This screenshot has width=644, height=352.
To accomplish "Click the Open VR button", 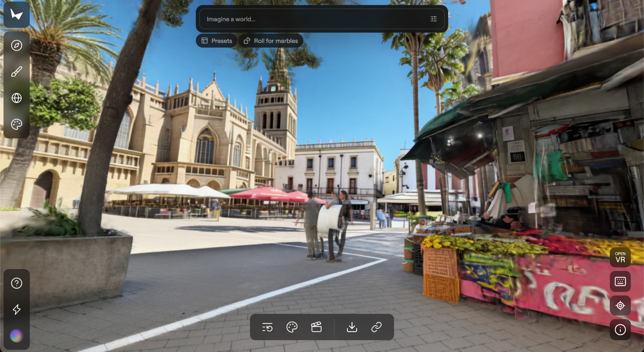I will tap(620, 257).
